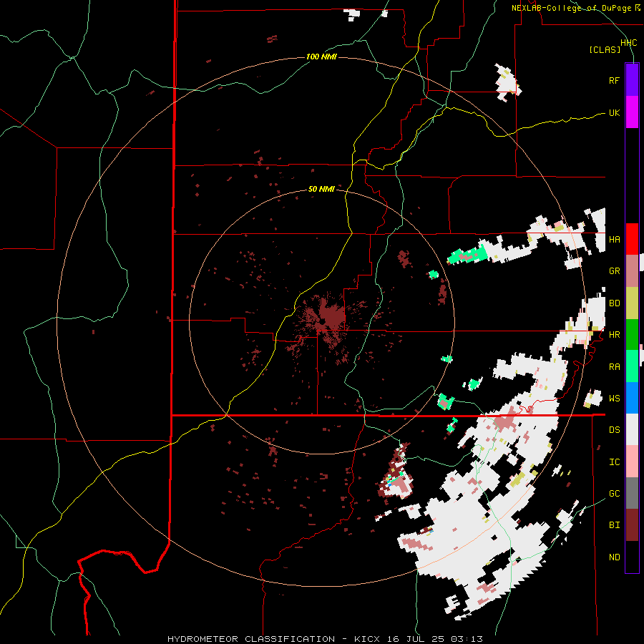Select the BD yellow-olive legend swatch
Viewport: 644px width, 644px height.
click(x=632, y=303)
